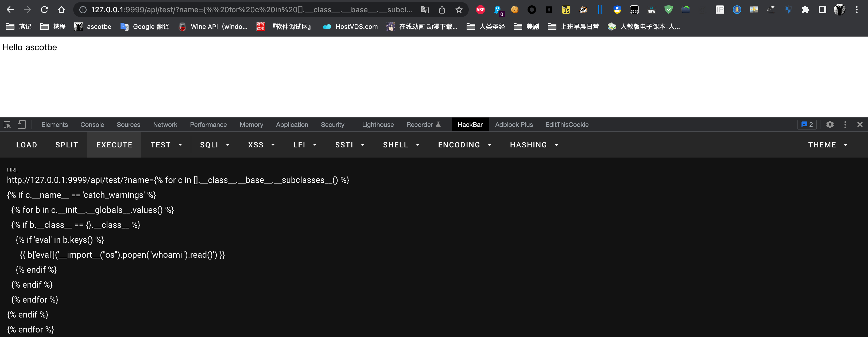The width and height of the screenshot is (868, 337).
Task: Switch to the Console tab
Action: point(92,124)
